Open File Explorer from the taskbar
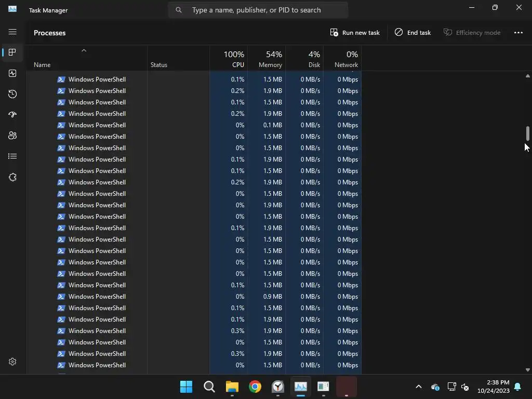532x399 pixels. pyautogui.click(x=232, y=387)
